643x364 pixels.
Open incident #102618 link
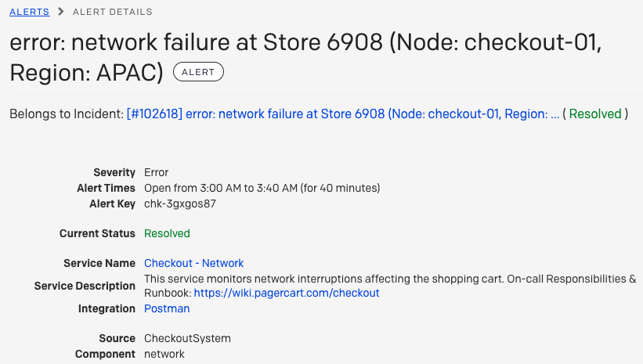pyautogui.click(x=343, y=114)
